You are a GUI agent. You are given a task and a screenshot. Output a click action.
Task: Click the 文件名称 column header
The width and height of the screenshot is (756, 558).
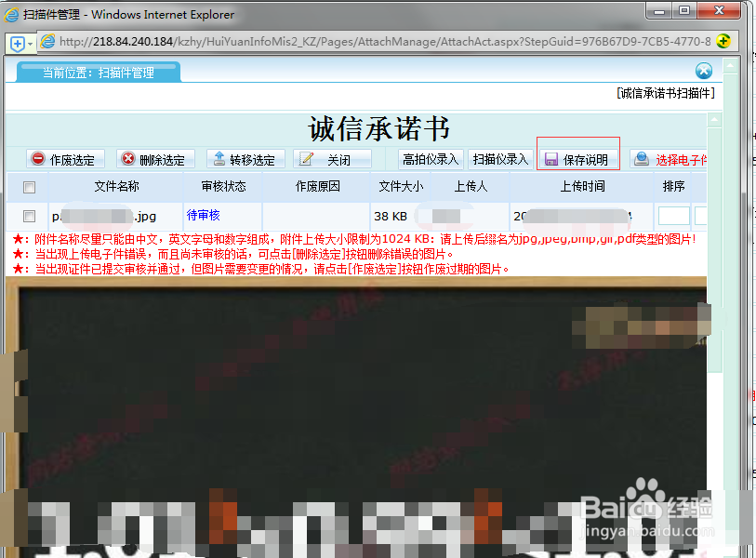tap(116, 186)
